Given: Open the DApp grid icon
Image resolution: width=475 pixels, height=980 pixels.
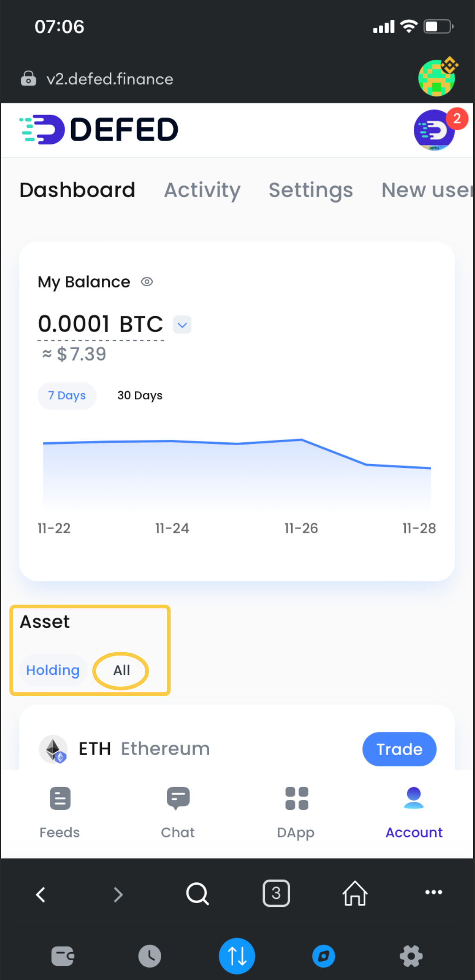Looking at the screenshot, I should 296,798.
